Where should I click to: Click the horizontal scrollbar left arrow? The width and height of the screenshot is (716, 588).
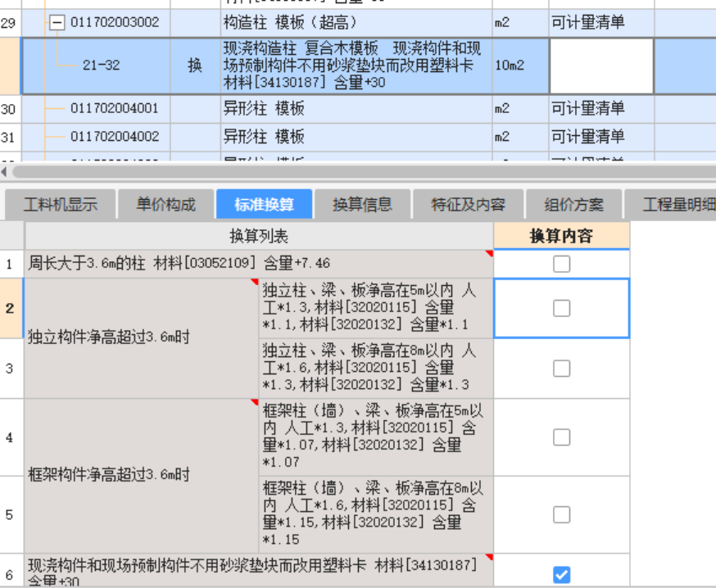(x=4, y=173)
